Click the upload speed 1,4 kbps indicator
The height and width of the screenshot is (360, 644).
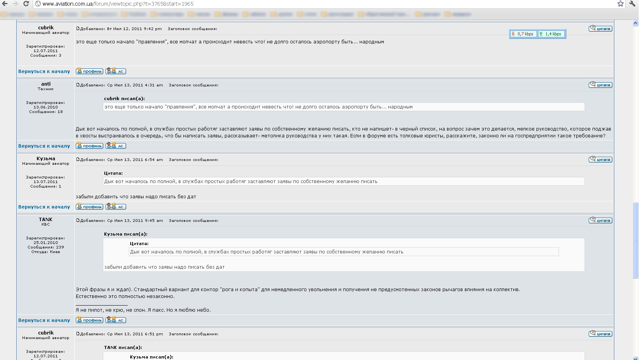[x=551, y=34]
